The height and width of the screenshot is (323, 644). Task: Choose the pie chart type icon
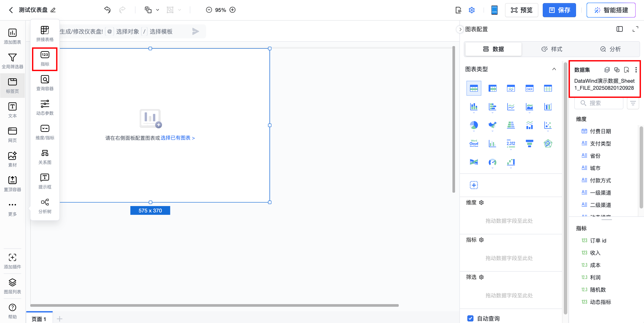(x=473, y=125)
